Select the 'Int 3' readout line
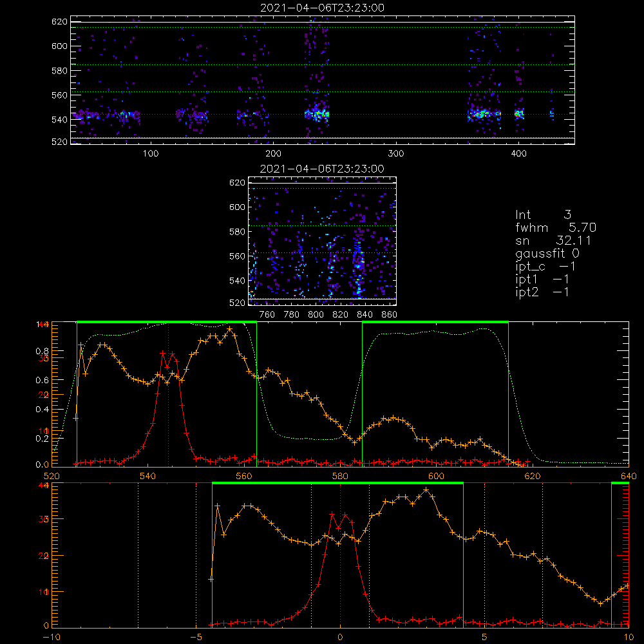The image size is (644, 644). [543, 214]
